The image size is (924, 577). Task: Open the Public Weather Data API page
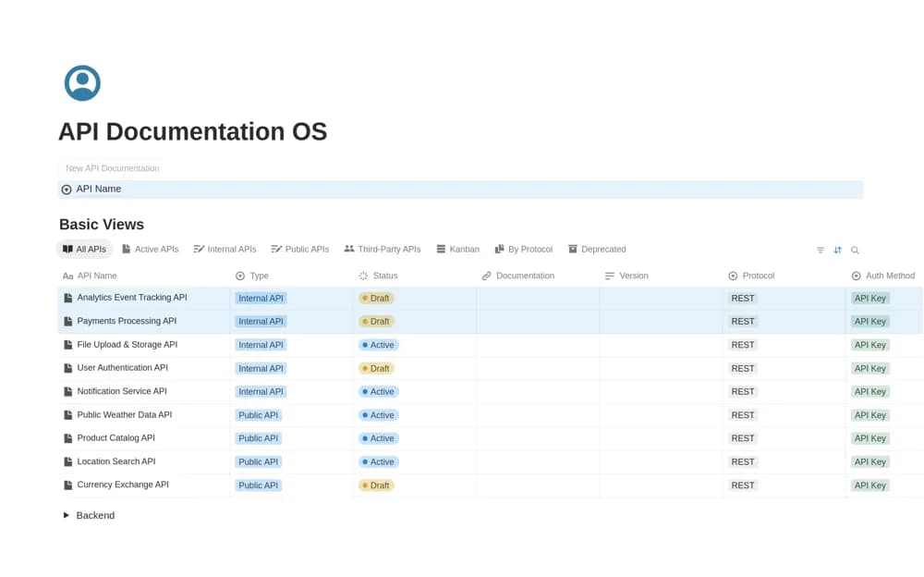click(x=125, y=415)
